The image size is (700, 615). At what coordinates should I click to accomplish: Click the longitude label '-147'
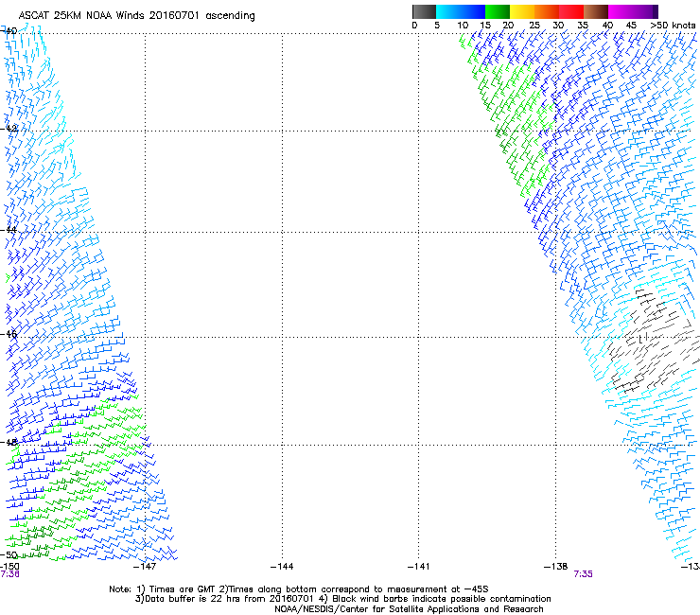pos(145,567)
